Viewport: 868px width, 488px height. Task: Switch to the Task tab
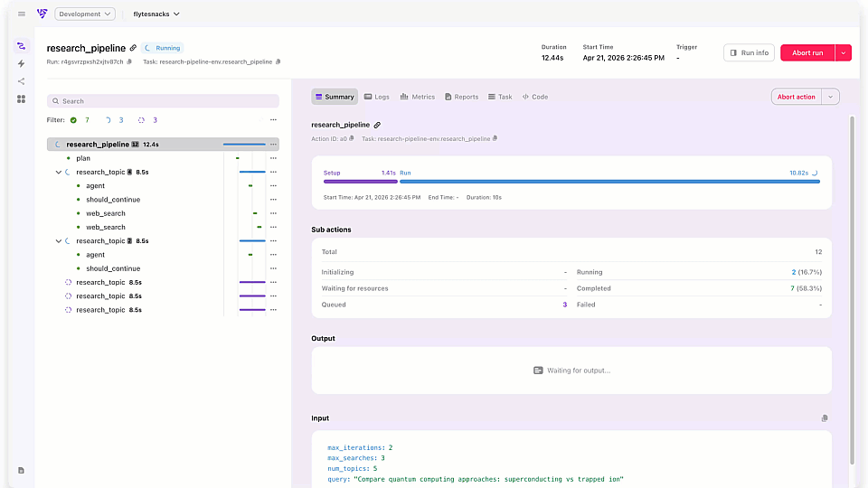[500, 97]
